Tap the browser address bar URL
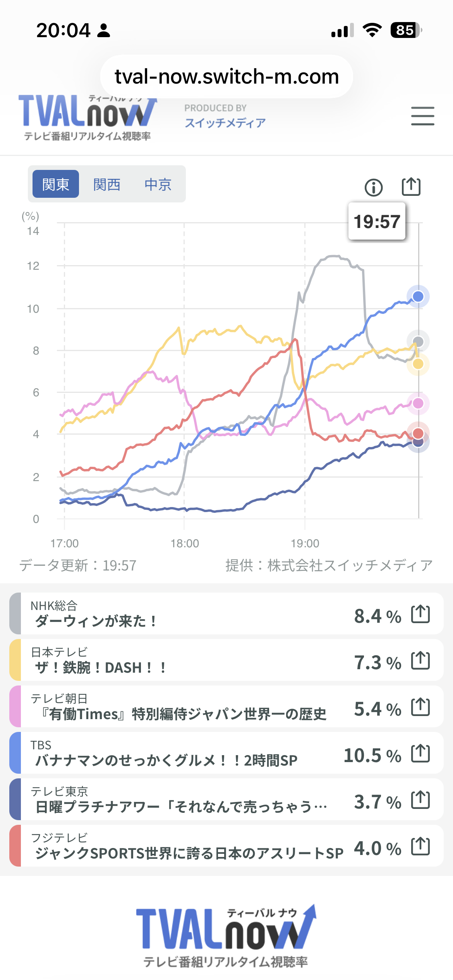Image resolution: width=453 pixels, height=980 pixels. pos(226,77)
